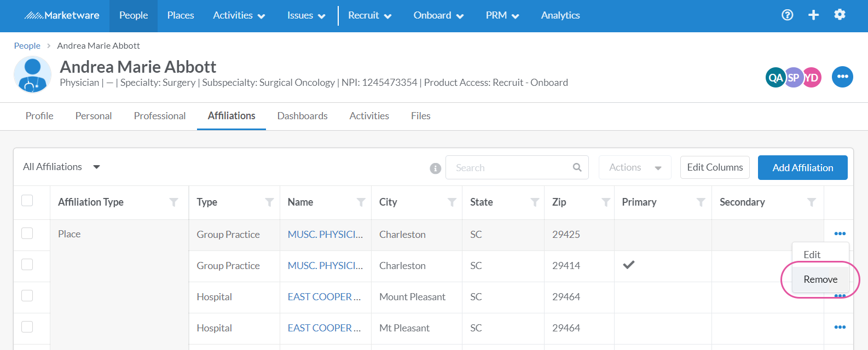Switch to the Files tab
This screenshot has width=868, height=350.
click(x=421, y=116)
